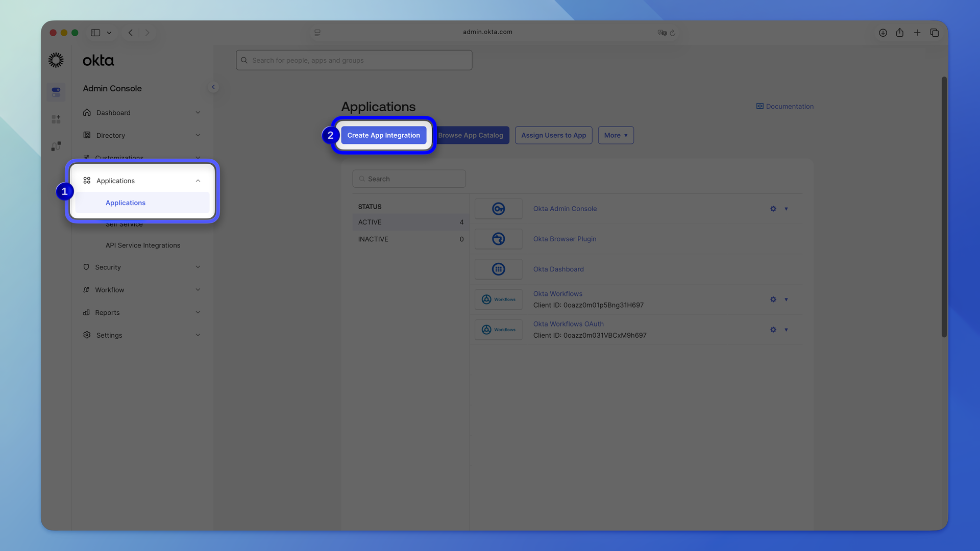Open Okta Workflows app link
This screenshot has width=980, height=551.
(x=558, y=294)
